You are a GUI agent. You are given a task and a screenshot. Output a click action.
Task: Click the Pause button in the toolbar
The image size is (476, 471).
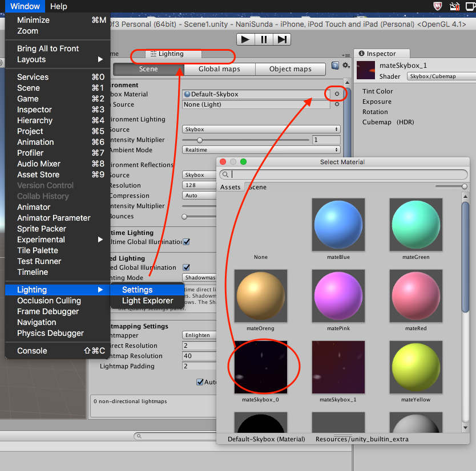tap(264, 39)
